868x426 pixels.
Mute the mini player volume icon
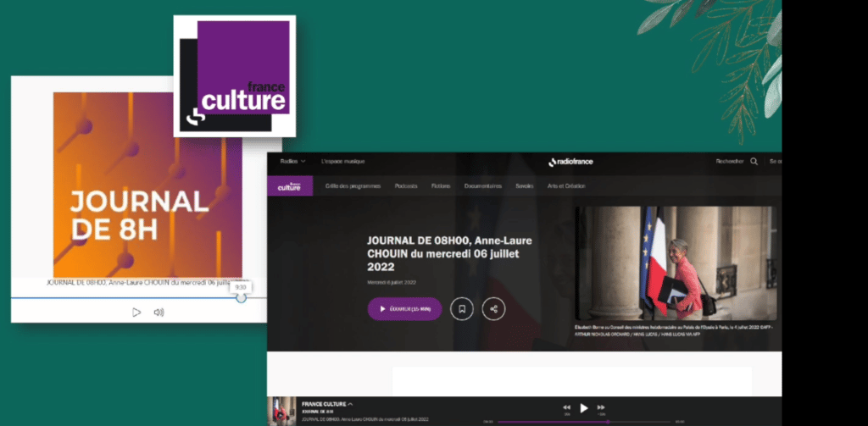(159, 312)
